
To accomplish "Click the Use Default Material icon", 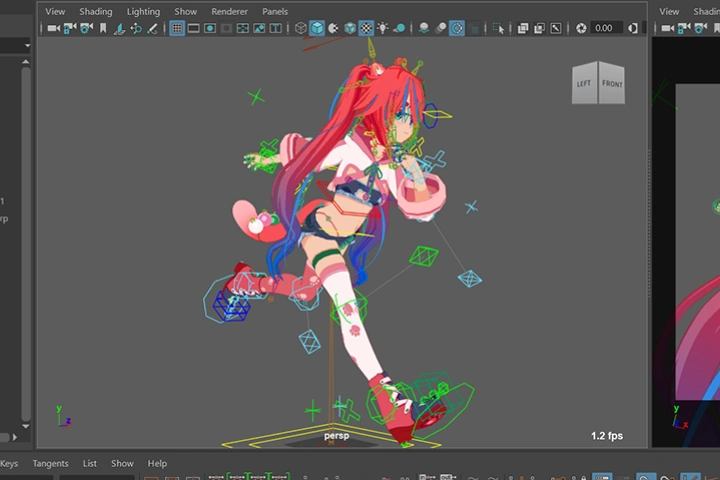I will [333, 28].
